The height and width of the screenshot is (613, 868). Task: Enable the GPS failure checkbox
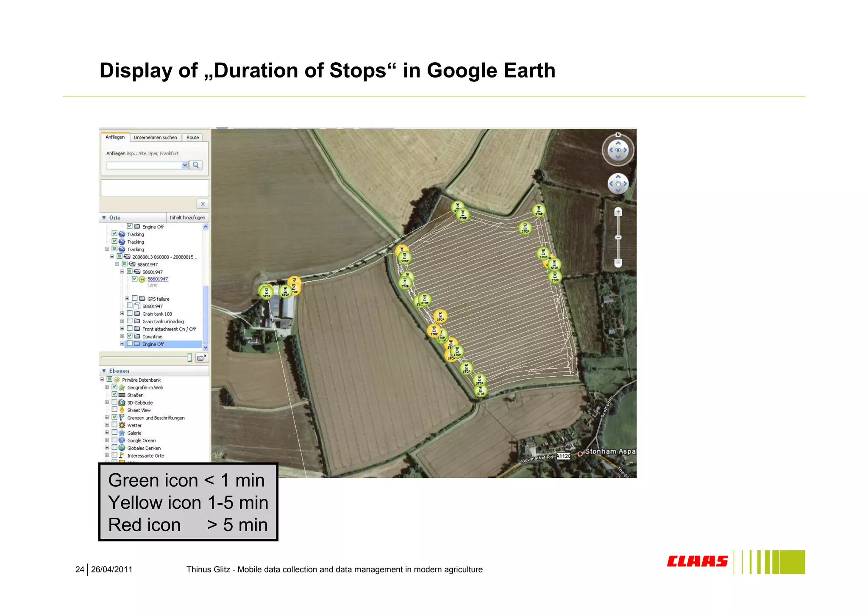[135, 298]
